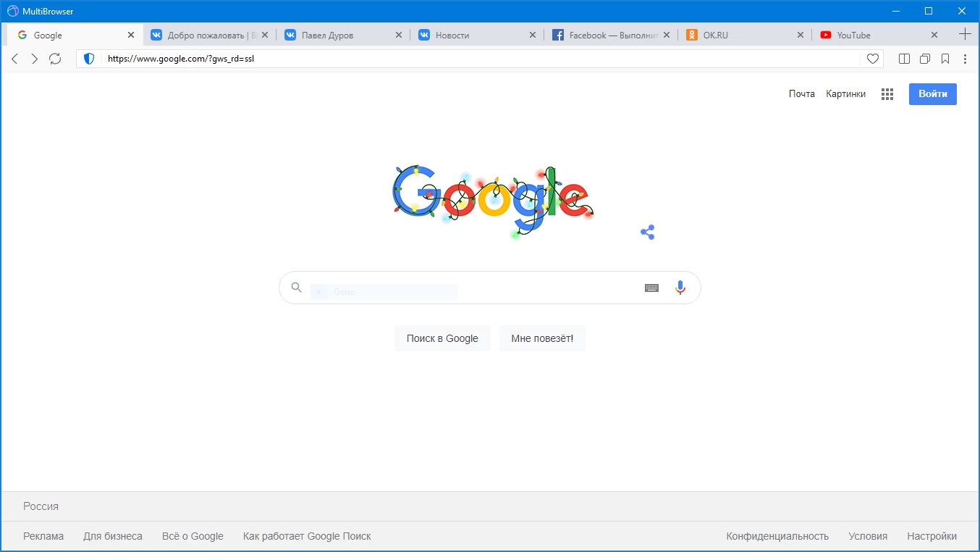Click the MultiBrowser logo in title bar
This screenshot has width=980, height=552.
coord(13,11)
